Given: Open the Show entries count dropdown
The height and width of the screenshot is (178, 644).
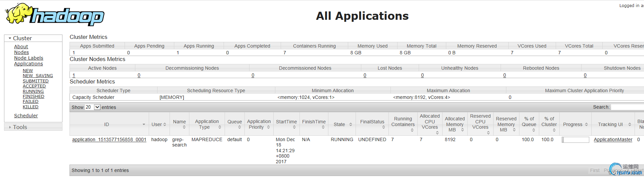Looking at the screenshot, I should coord(93,107).
